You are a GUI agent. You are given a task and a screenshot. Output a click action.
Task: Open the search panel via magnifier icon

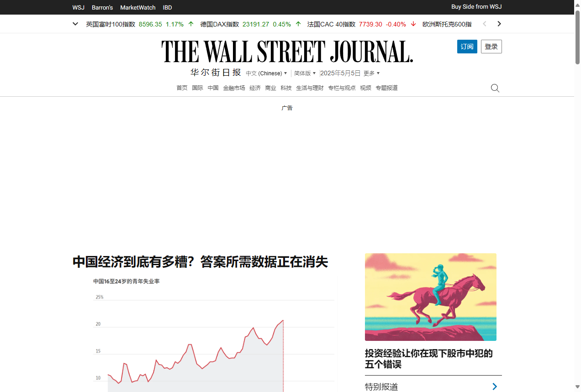(495, 88)
